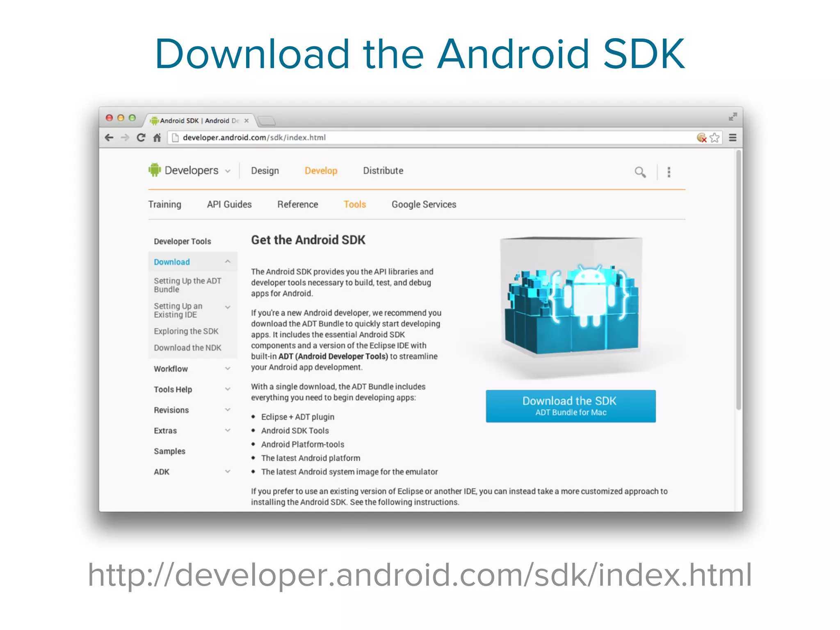Expand the Developers dropdown chevron

(228, 171)
